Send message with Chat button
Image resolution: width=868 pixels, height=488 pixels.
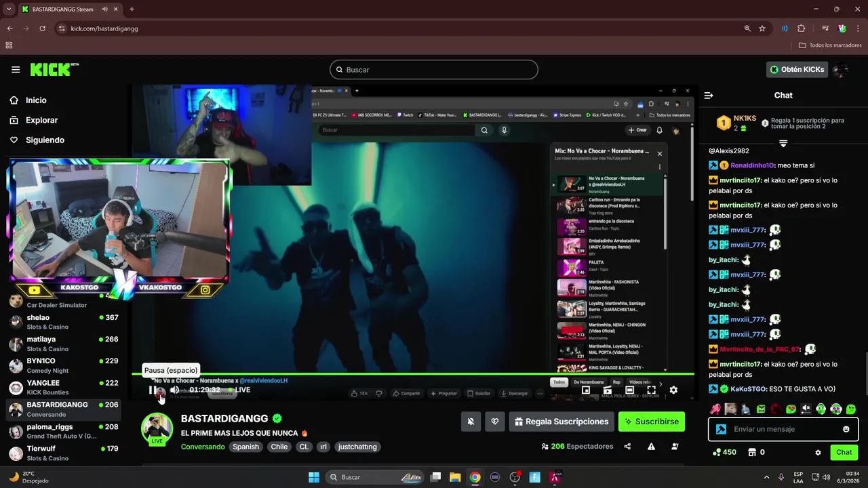844,452
